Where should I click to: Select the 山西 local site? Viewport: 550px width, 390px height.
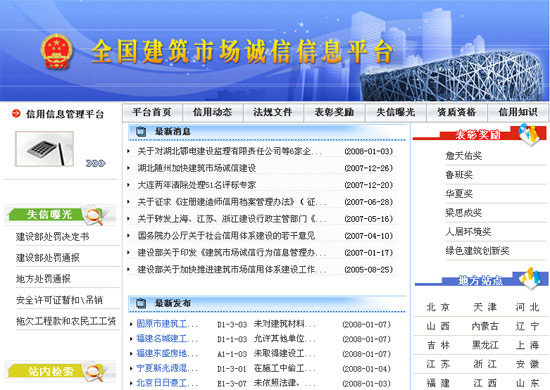point(438,327)
